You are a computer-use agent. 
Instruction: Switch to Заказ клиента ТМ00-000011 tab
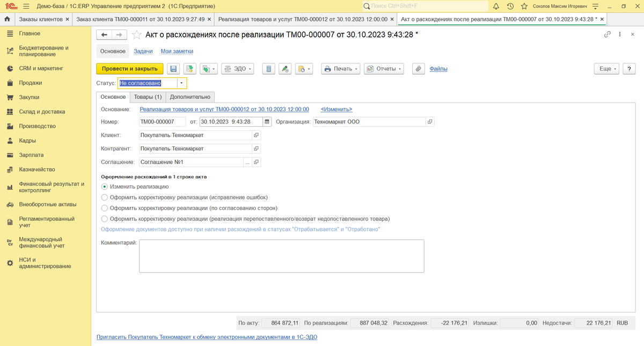point(141,19)
